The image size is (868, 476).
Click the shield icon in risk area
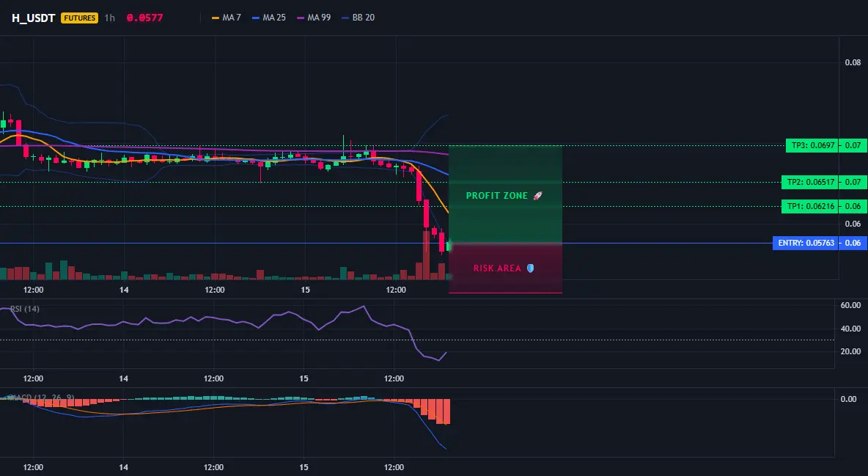tap(530, 268)
